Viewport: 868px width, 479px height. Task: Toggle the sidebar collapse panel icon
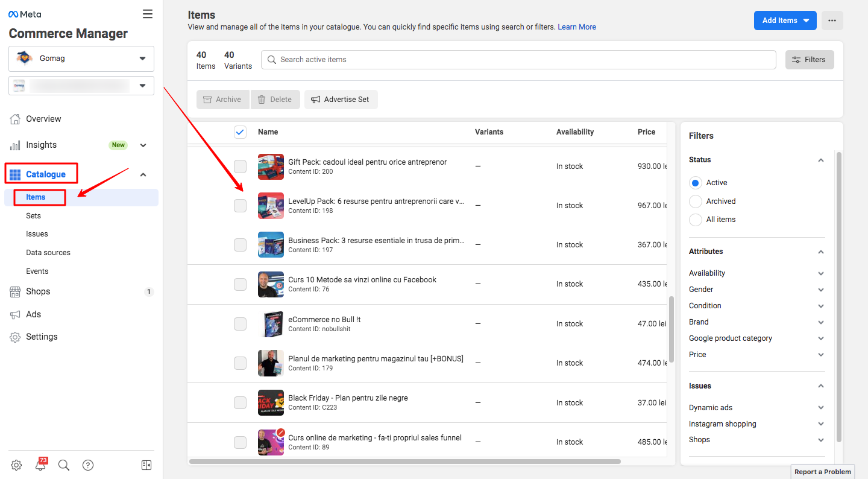point(146,465)
